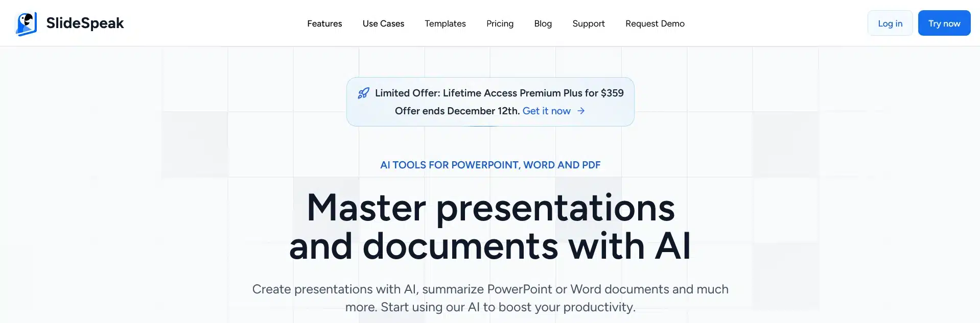
Task: Visit the Blog link in navigation
Action: pyautogui.click(x=543, y=23)
